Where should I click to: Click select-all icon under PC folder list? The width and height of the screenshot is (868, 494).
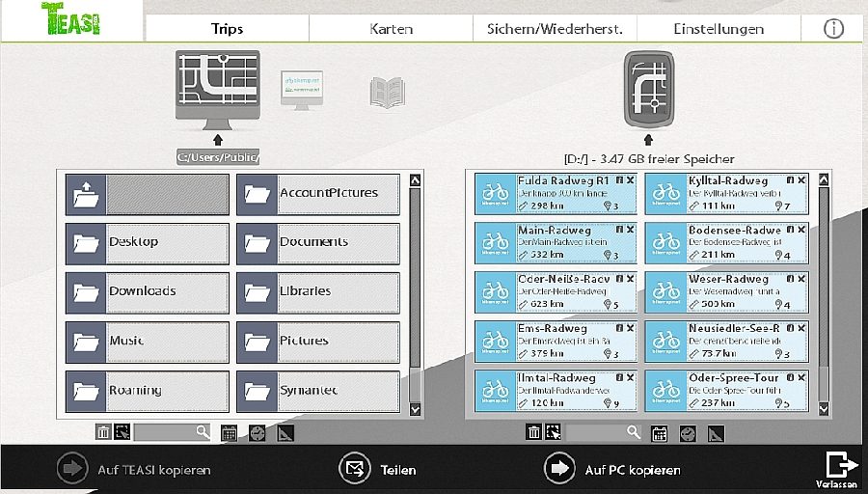[x=122, y=432]
